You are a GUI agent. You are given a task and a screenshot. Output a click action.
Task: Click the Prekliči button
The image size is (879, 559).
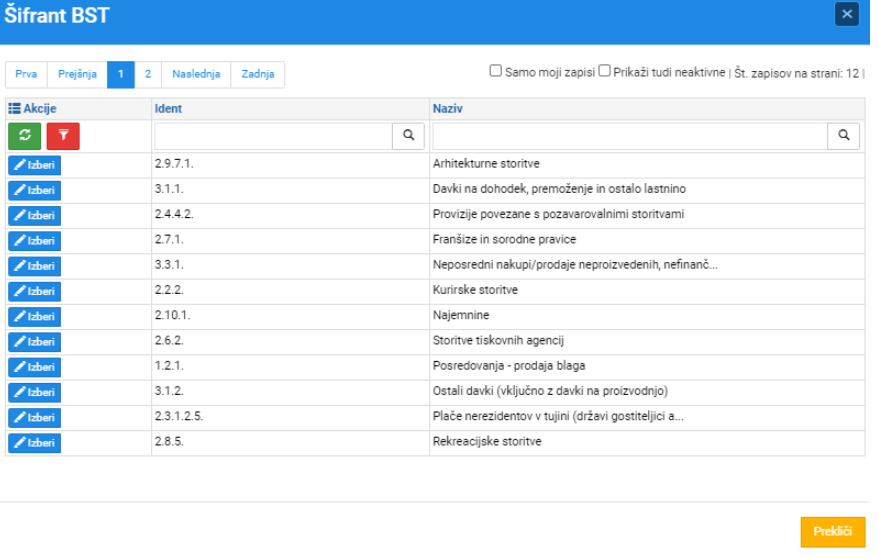832,532
